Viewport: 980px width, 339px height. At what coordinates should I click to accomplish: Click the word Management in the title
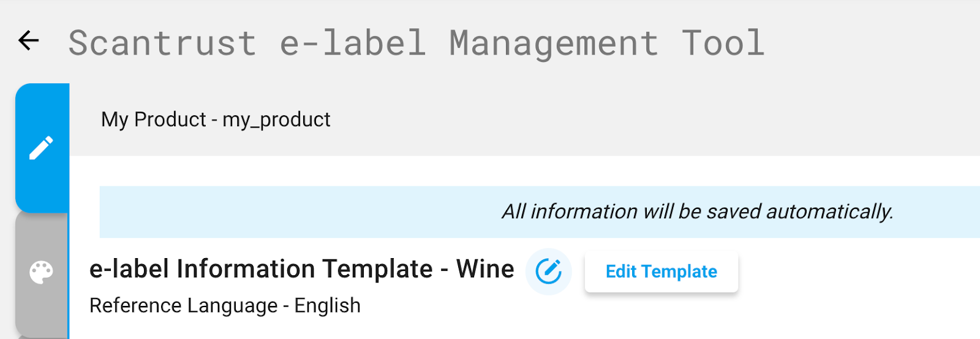[554, 43]
